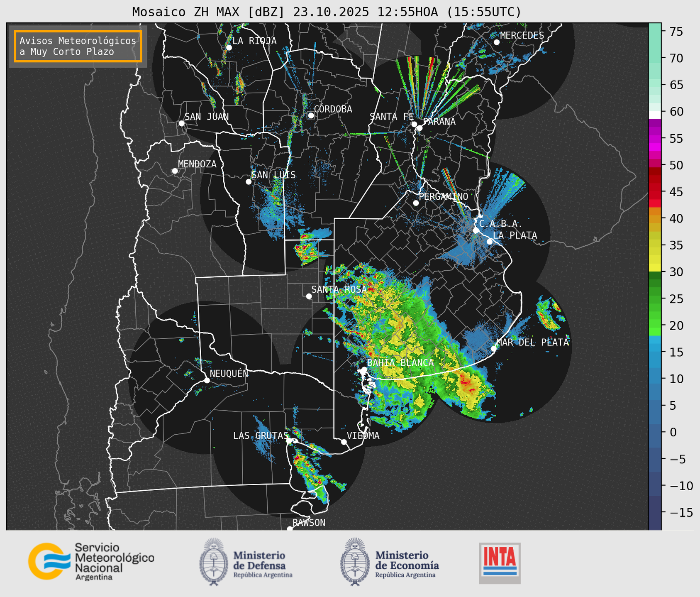Click the LA PLATA map label
This screenshot has height=597, width=700.
point(515,235)
